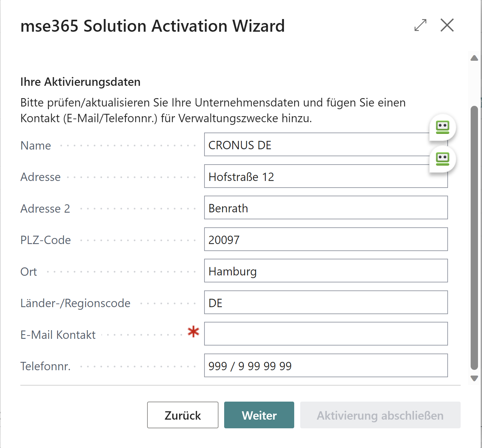Edit the Name field containing CRONUS DE

pyautogui.click(x=317, y=145)
